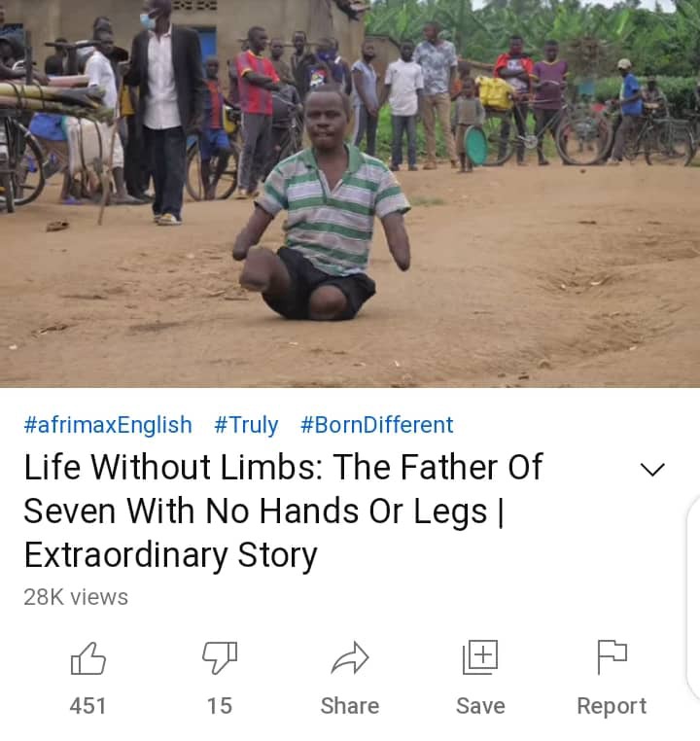Click the 451 likes count
700x741 pixels.
pyautogui.click(x=87, y=706)
